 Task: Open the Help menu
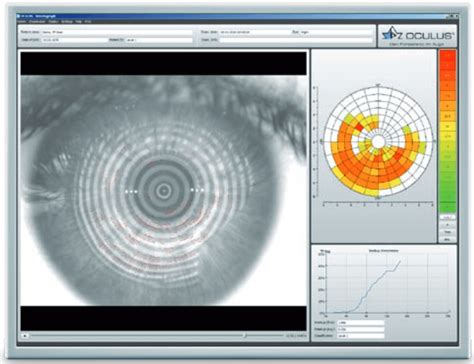[78, 21]
